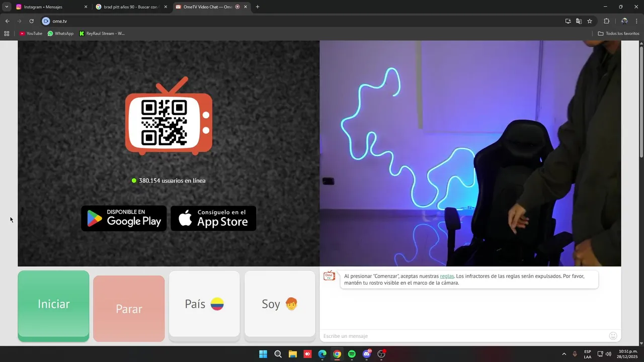Open File Explorer from taskbar

pyautogui.click(x=292, y=354)
